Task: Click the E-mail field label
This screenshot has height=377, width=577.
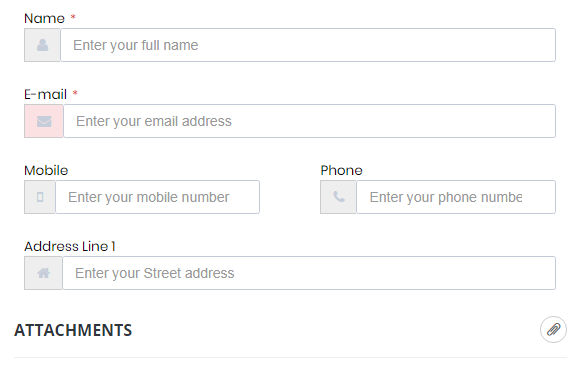Action: point(46,95)
